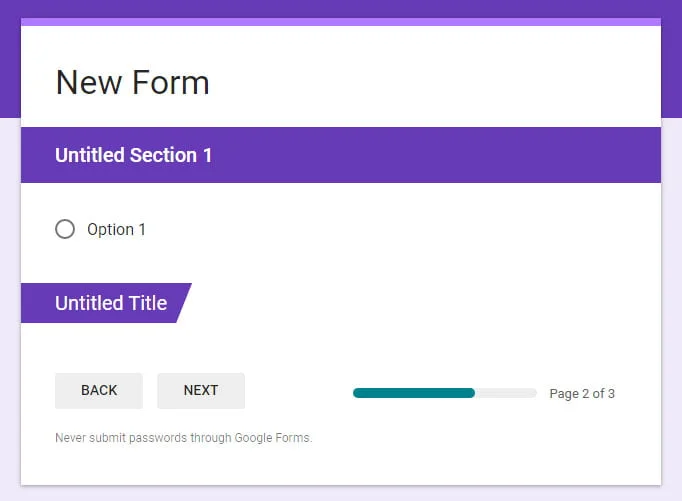Image resolution: width=682 pixels, height=501 pixels.
Task: Click the teal filled portion of the progress bar
Action: click(413, 393)
